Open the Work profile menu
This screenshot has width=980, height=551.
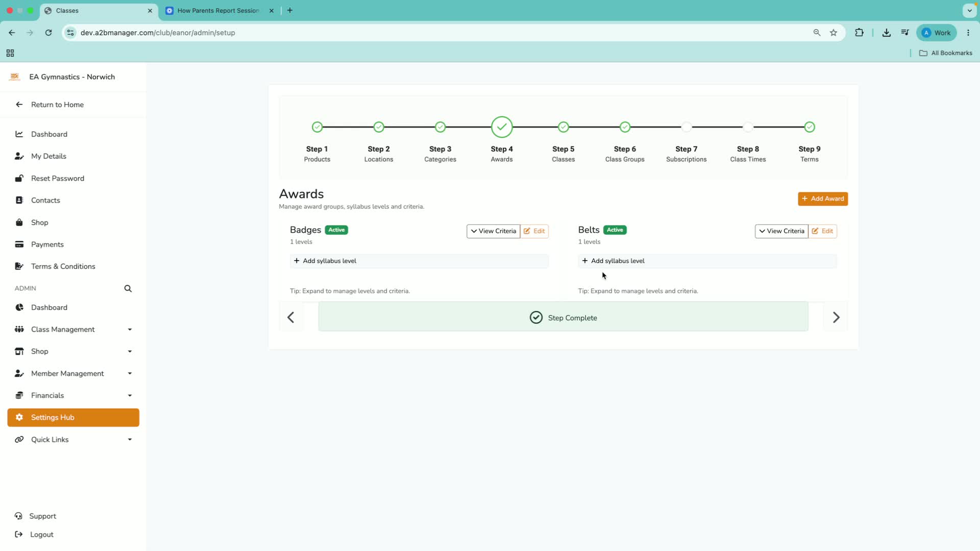click(937, 33)
